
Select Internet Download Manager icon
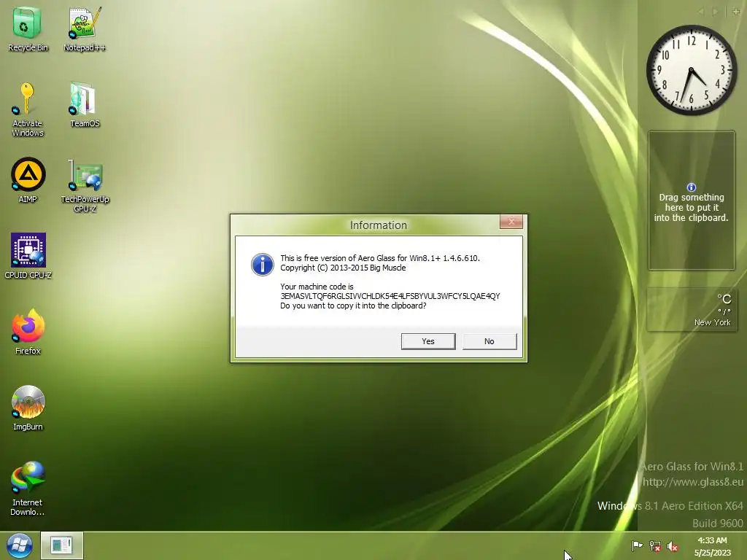[x=28, y=488]
